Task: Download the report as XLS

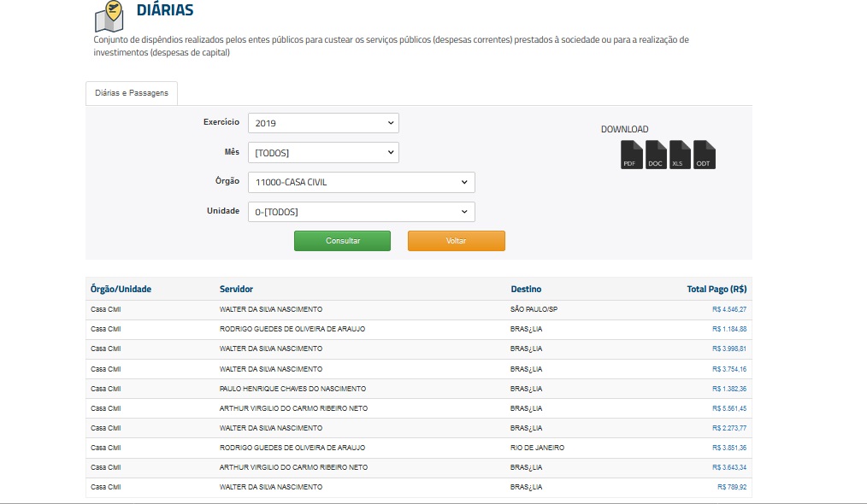Action: 680,155
